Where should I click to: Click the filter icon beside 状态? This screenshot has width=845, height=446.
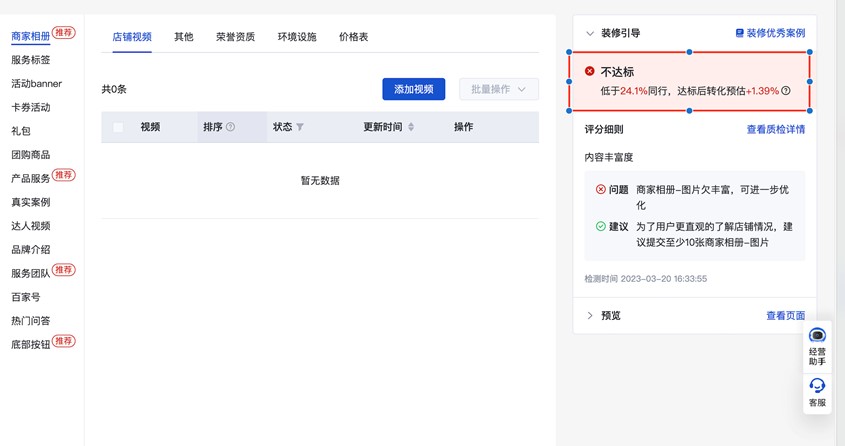tap(300, 127)
